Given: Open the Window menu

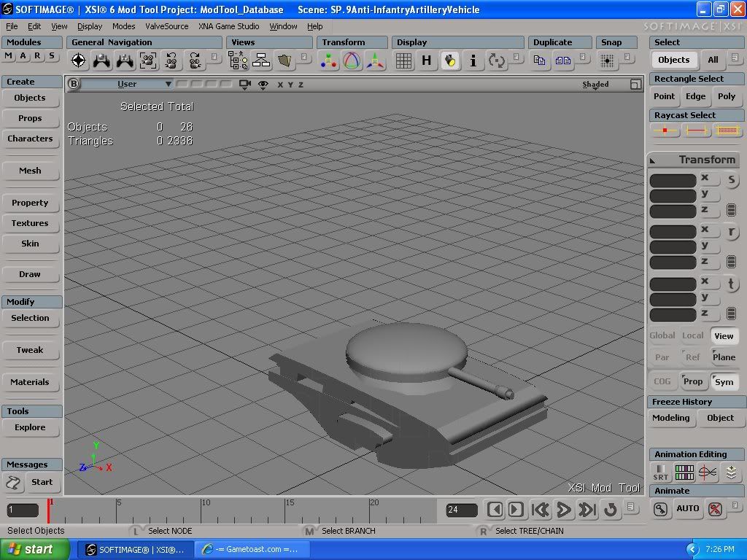Looking at the screenshot, I should pos(284,26).
